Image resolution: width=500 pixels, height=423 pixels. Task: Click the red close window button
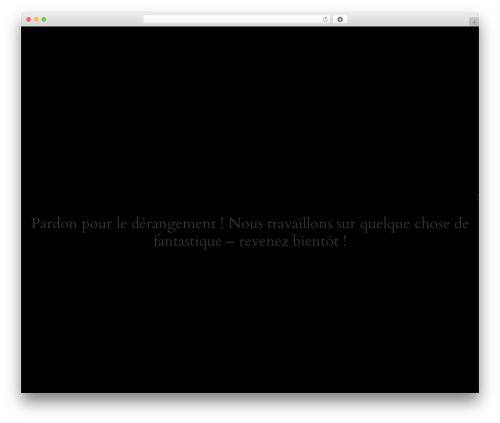pos(29,19)
